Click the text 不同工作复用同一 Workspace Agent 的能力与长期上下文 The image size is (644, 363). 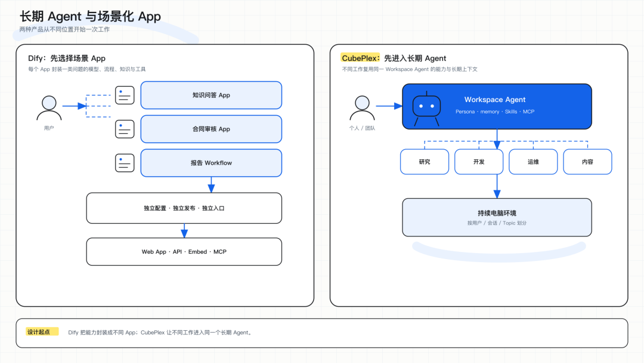(x=410, y=69)
